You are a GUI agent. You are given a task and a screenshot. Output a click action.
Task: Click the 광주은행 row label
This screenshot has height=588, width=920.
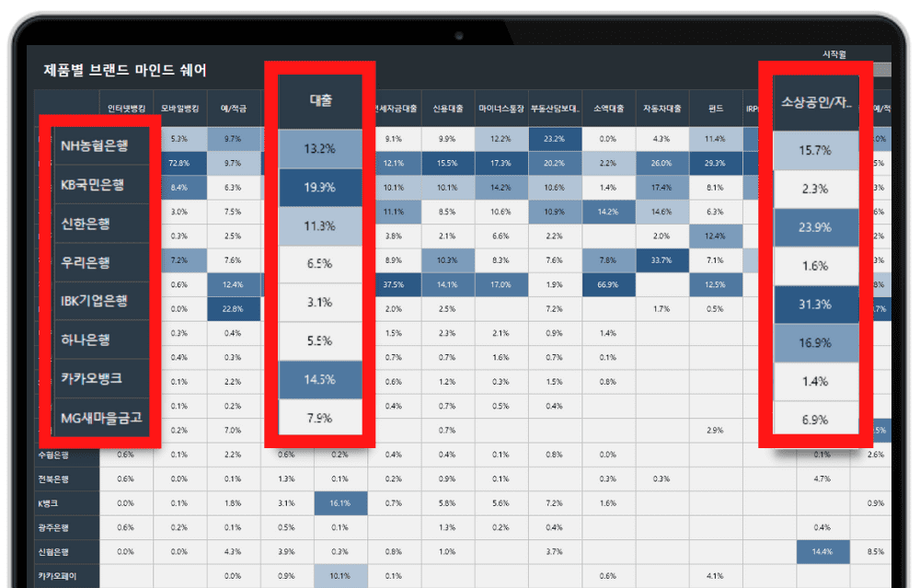pos(67,527)
